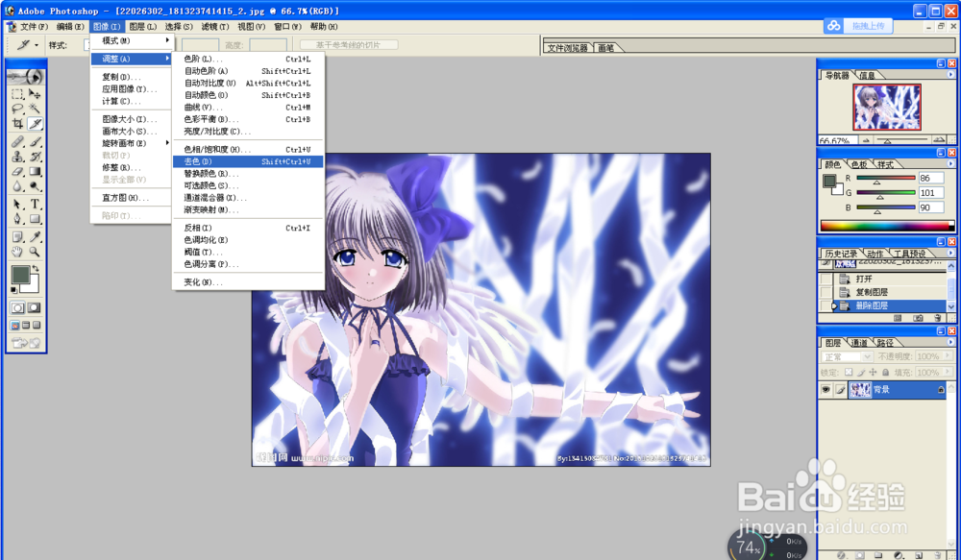The width and height of the screenshot is (961, 560).
Task: Click zoom out button in Navigator
Action: pyautogui.click(x=866, y=140)
